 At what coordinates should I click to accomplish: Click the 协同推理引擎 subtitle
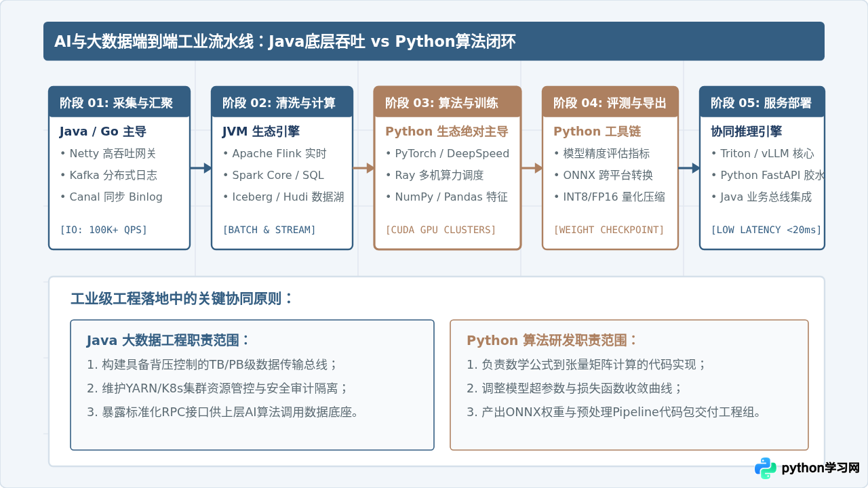747,131
